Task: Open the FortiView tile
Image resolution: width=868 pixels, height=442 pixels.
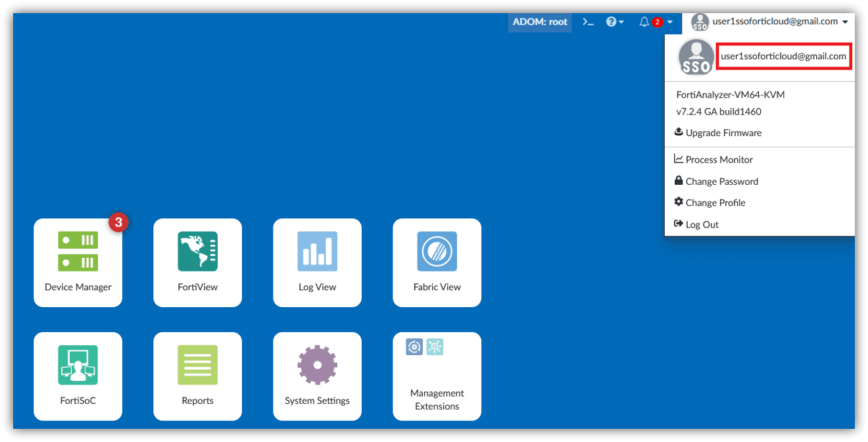Action: 197,262
